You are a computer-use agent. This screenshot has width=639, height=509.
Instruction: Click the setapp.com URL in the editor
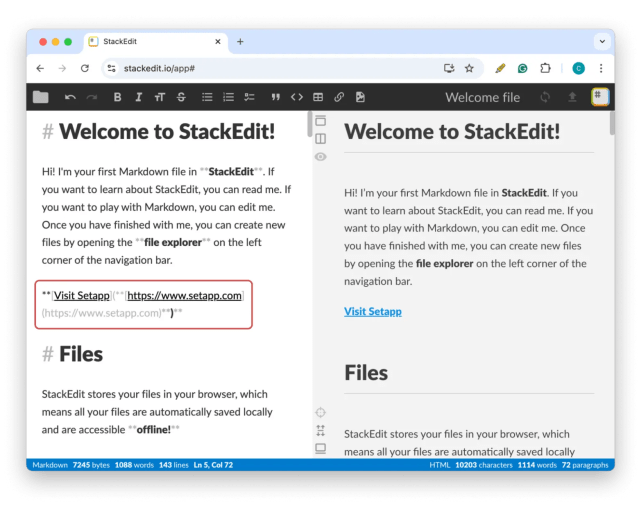pos(184,295)
